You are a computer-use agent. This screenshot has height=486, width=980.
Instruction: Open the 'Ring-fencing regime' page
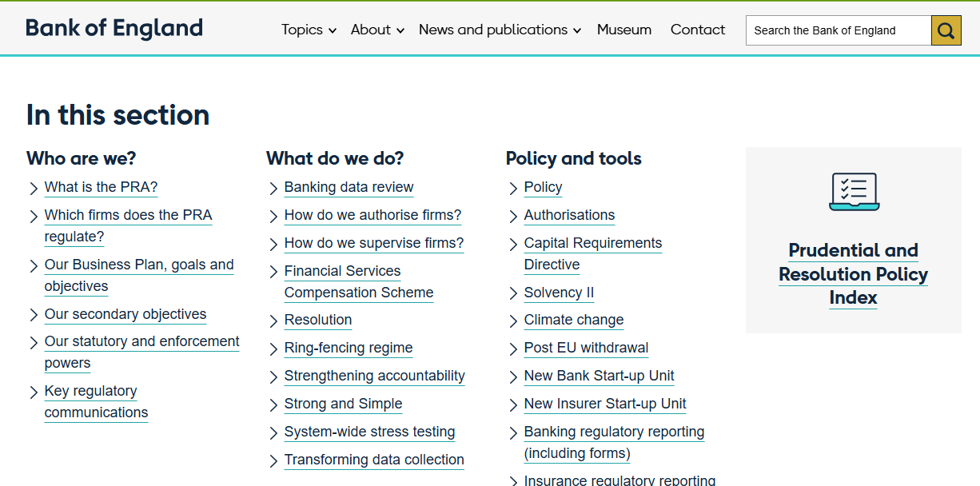349,349
